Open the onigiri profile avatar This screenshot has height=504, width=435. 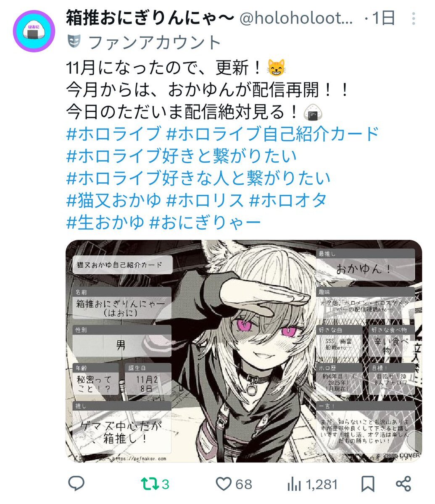point(34,31)
